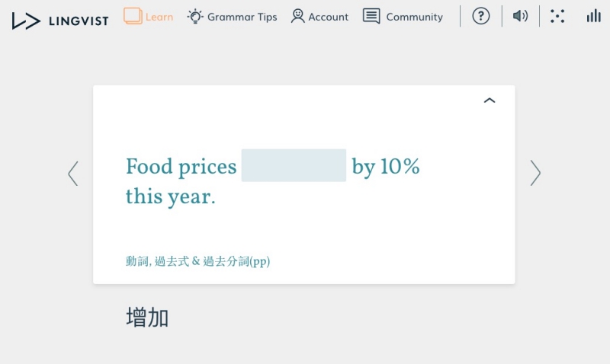Click the blank answer field
The height and width of the screenshot is (364, 610).
point(294,165)
